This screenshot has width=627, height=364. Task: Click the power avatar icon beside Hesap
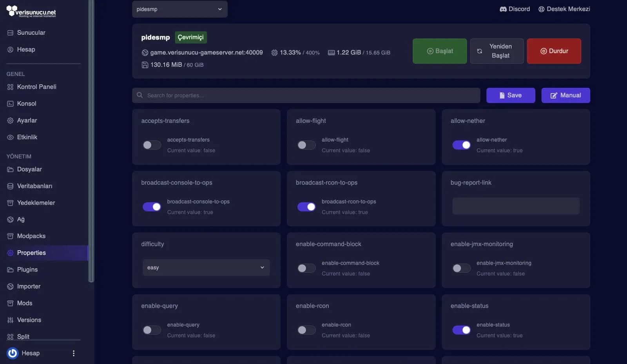click(13, 353)
